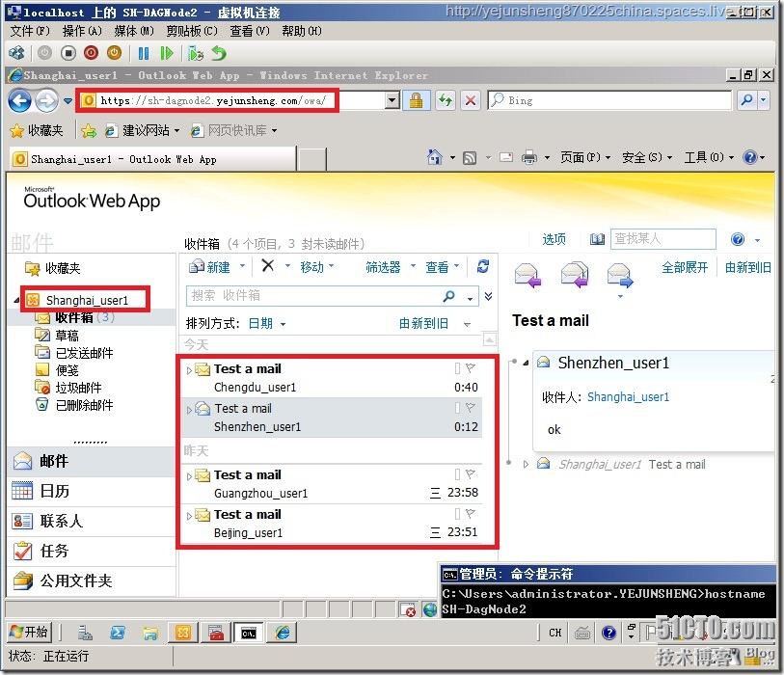
Task: Go back in Internet Explorer
Action: 19,101
